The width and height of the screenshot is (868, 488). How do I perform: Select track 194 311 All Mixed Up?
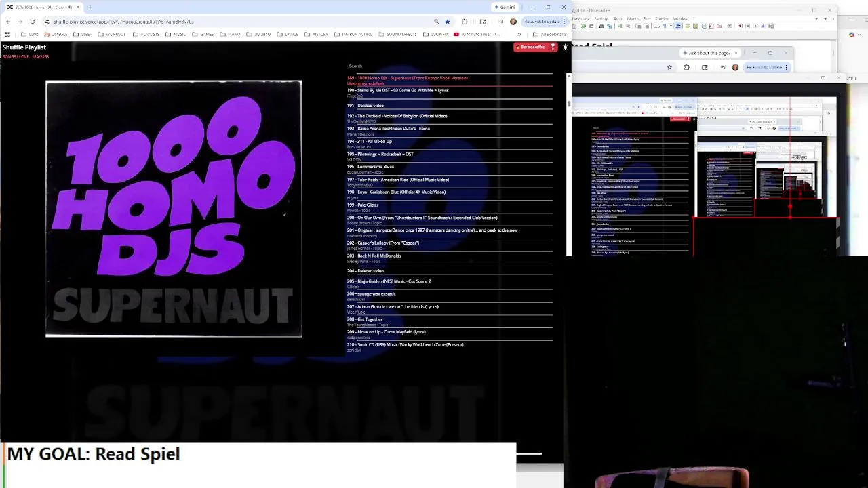coord(450,144)
